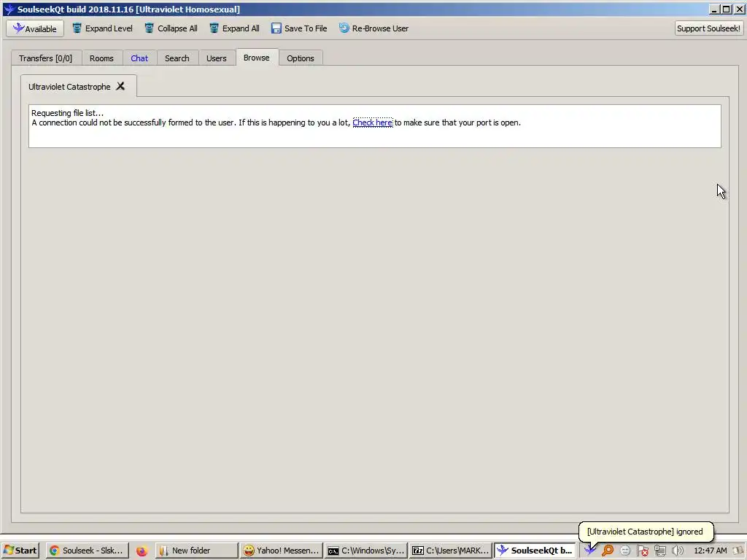Screen dimensions: 747x560
Task: Minimize the SoulseekQt window
Action: [x=714, y=9]
